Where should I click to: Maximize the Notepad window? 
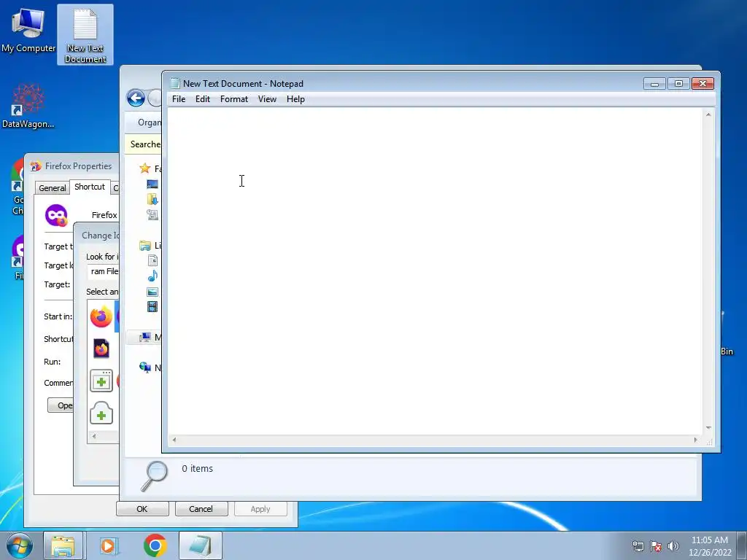[678, 84]
